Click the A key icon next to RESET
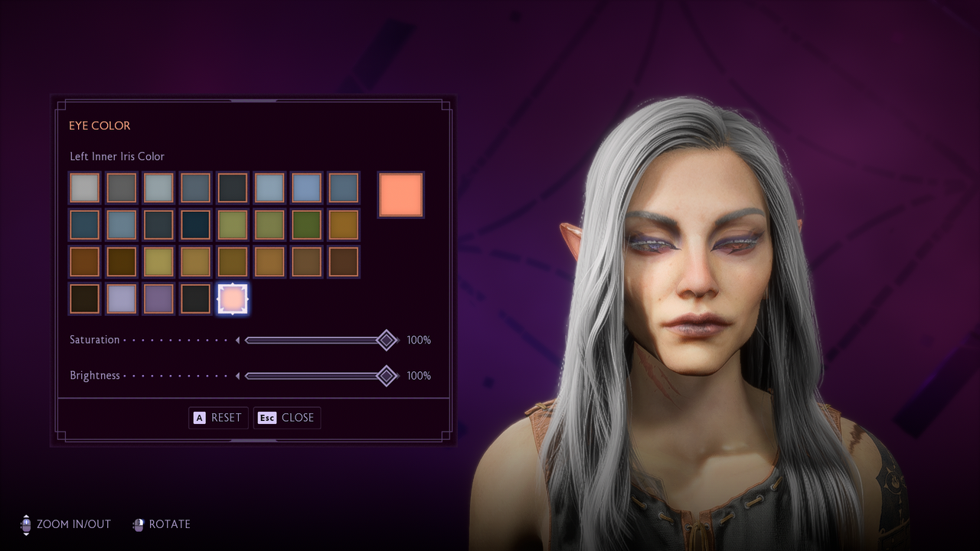Screen dimensions: 980x551 [200, 418]
